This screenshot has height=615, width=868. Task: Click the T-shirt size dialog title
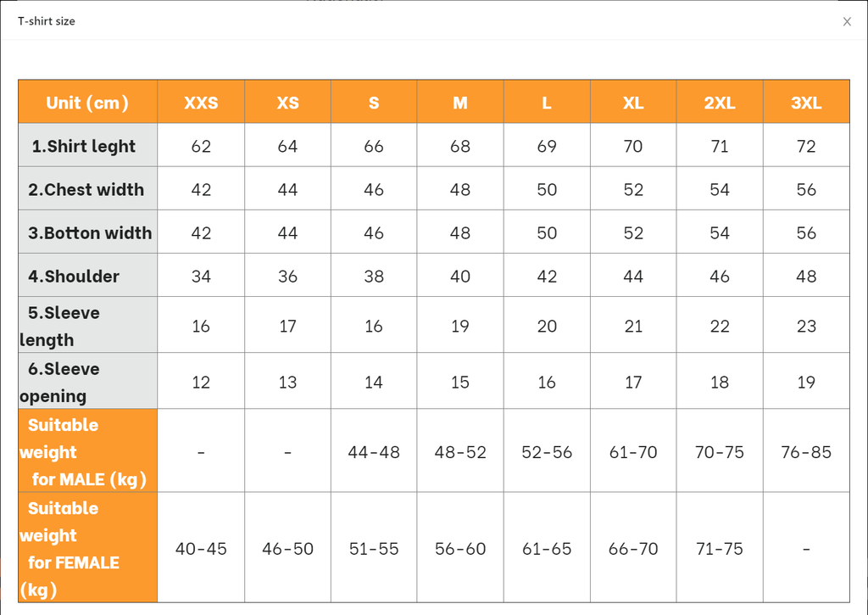point(47,21)
